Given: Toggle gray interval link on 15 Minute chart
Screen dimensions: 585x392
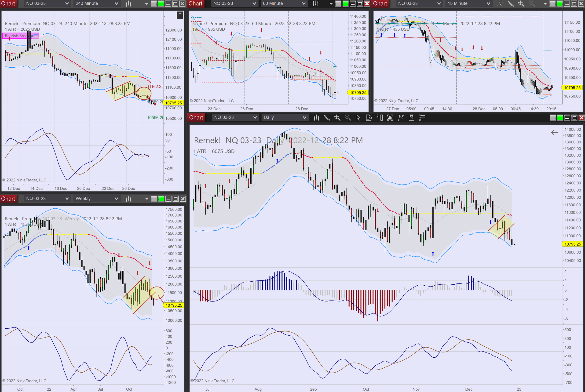Looking at the screenshot, I should (552, 4).
